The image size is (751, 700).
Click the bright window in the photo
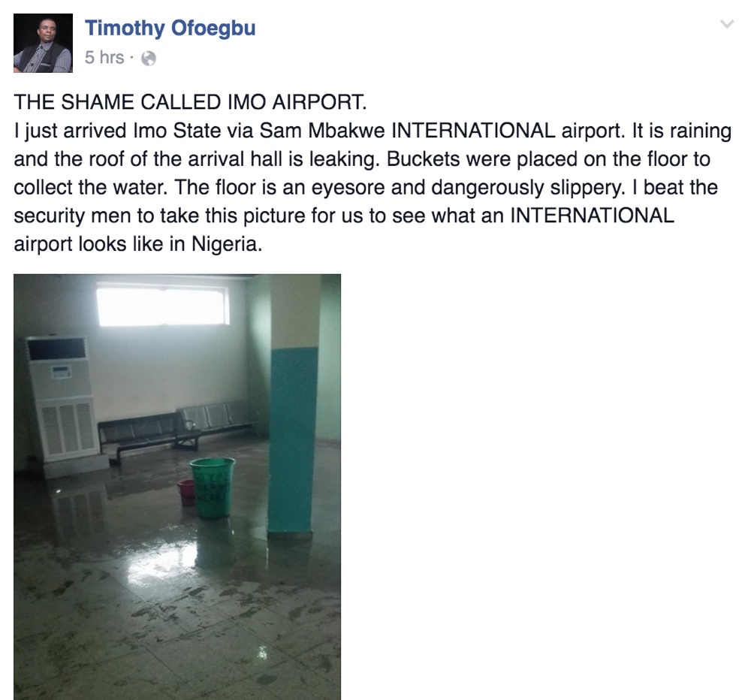tap(163, 304)
